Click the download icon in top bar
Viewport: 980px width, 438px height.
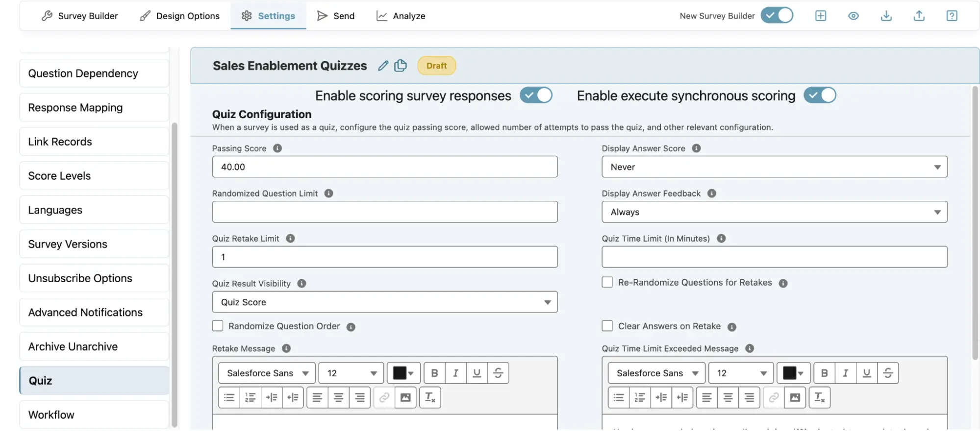point(886,16)
